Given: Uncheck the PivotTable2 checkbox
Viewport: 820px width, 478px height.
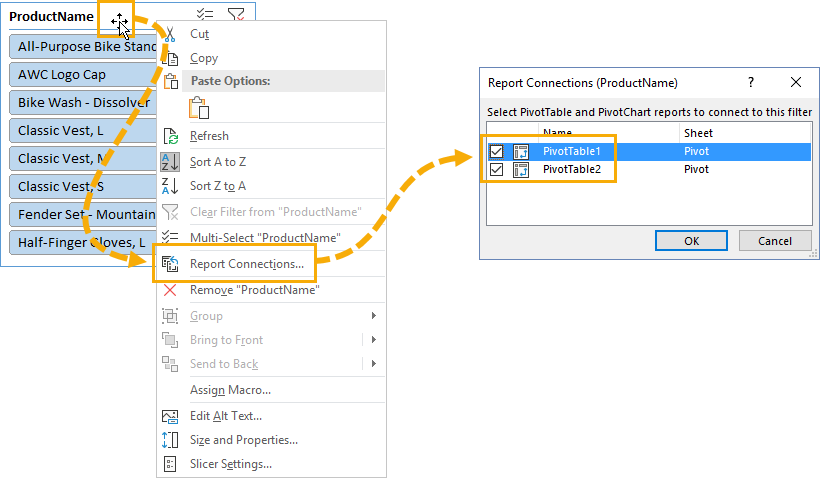Looking at the screenshot, I should point(496,169).
